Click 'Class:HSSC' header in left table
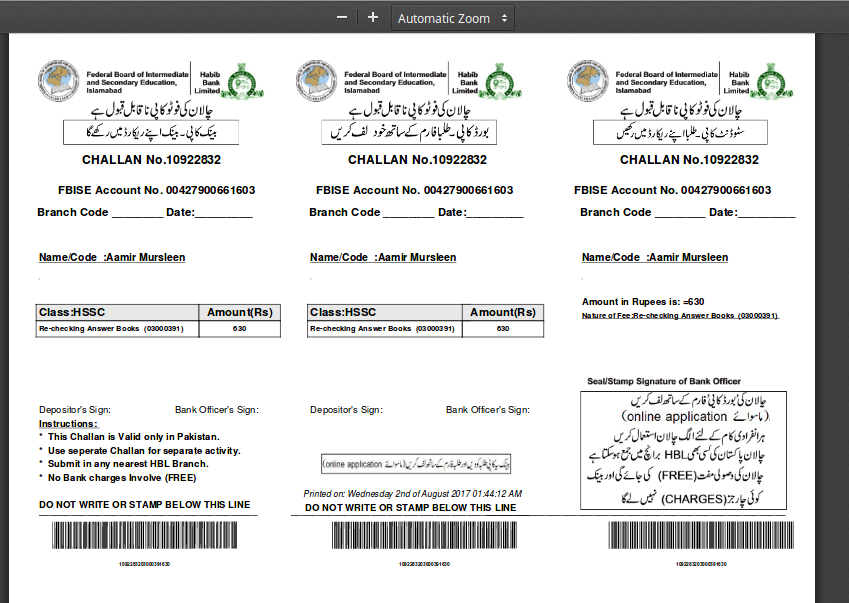849x603 pixels. tap(117, 312)
